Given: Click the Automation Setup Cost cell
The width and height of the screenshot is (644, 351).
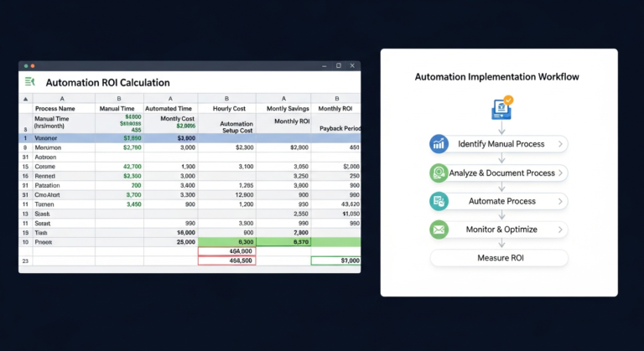Looking at the screenshot, I should coord(226,124).
